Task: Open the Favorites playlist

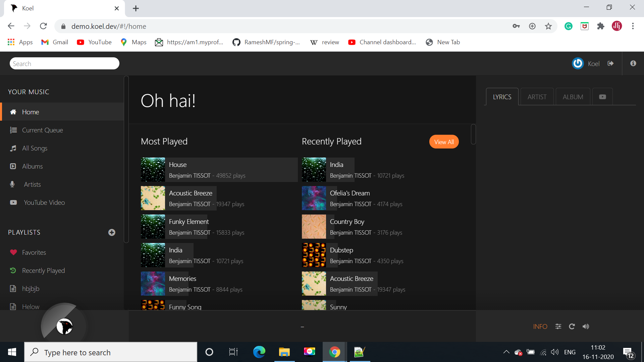Action: [x=34, y=252]
